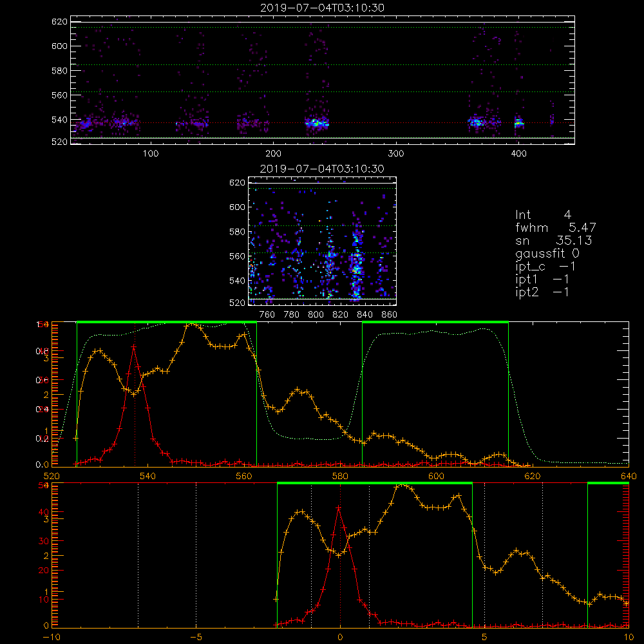Click the top plot x-axis label 100

coord(151,154)
